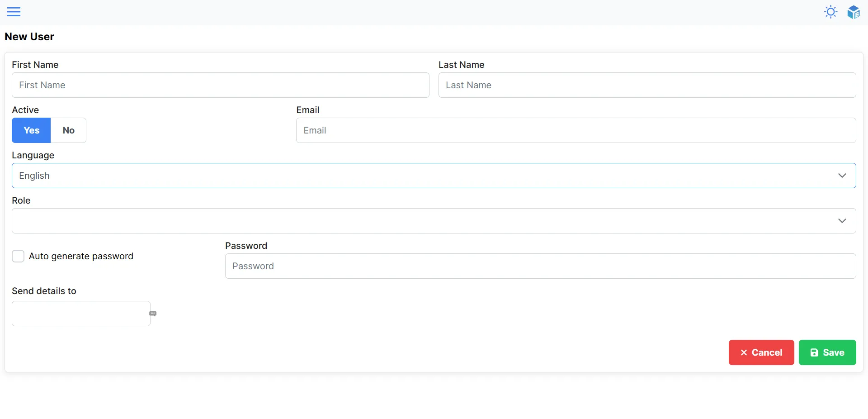Click the blue cube logo icon

(853, 12)
